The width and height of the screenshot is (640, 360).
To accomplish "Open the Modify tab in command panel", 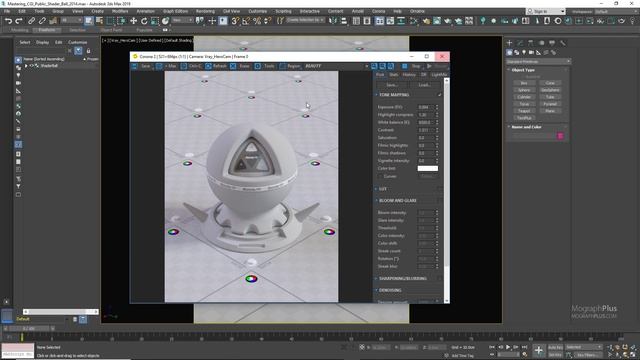I will (x=520, y=42).
